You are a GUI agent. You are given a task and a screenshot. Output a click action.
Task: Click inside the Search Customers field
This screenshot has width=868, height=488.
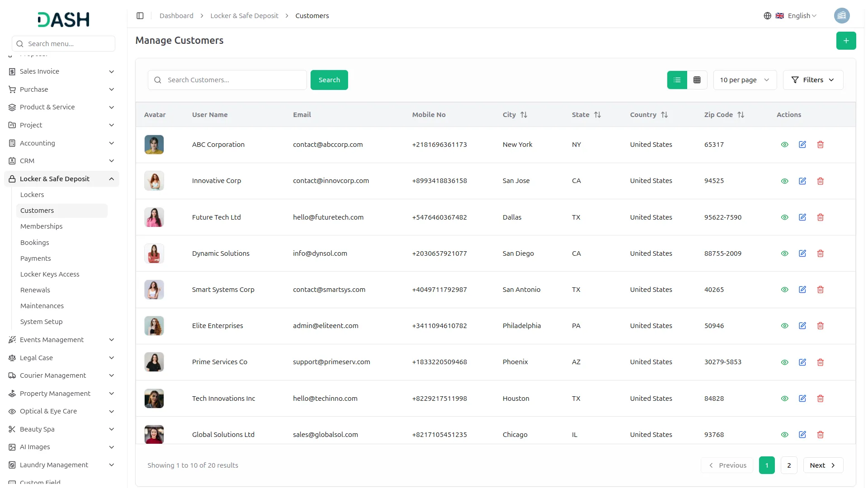pos(227,80)
